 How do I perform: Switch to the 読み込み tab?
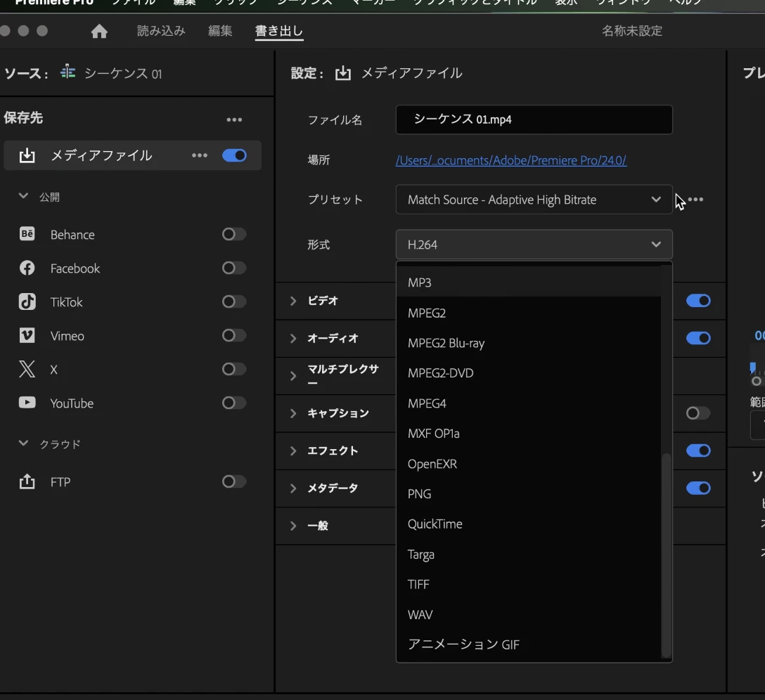coord(161,31)
